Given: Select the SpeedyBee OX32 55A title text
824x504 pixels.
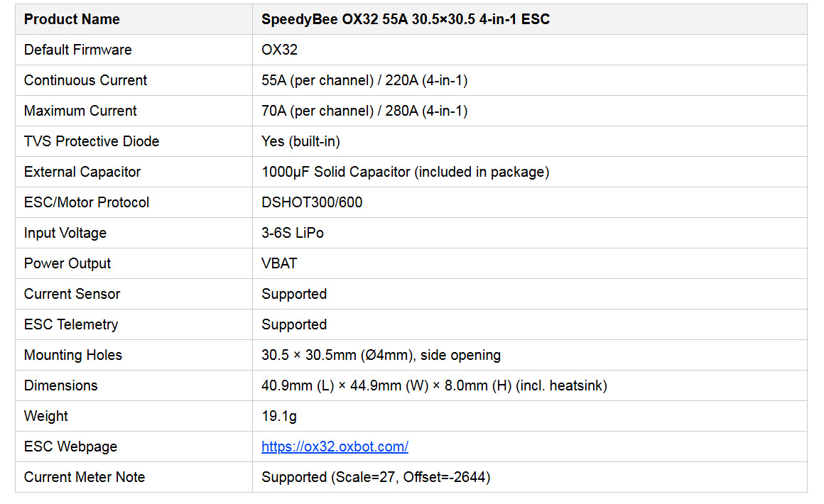Looking at the screenshot, I should click(x=405, y=19).
